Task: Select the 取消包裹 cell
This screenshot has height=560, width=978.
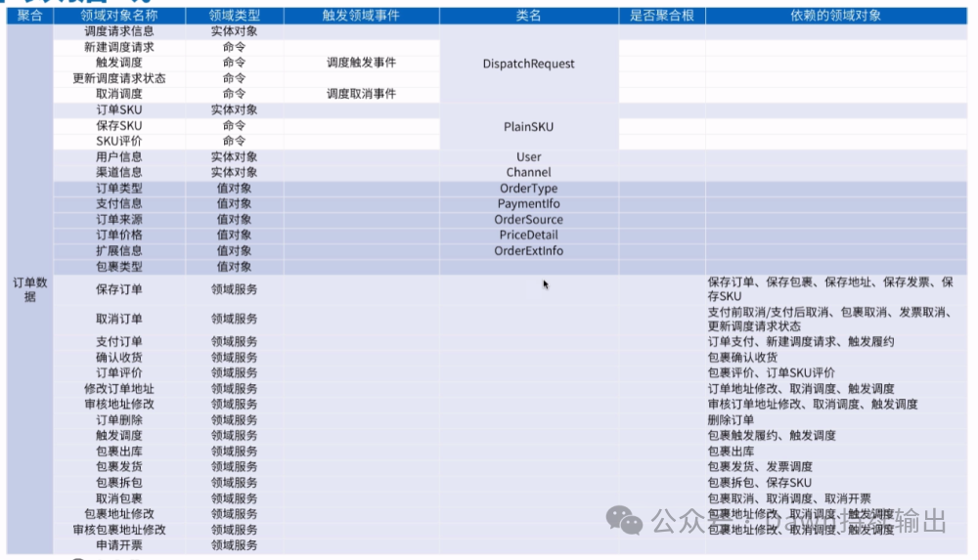Action: [x=119, y=498]
